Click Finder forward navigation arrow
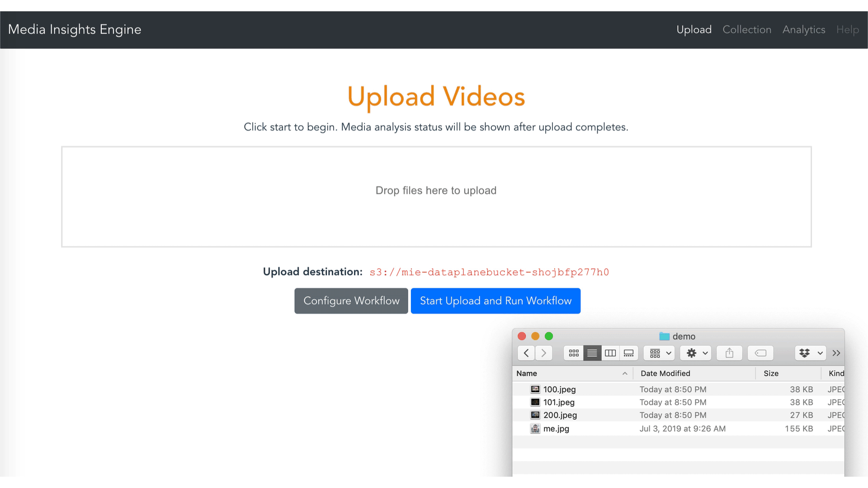Viewport: 868px width, 488px height. [544, 353]
